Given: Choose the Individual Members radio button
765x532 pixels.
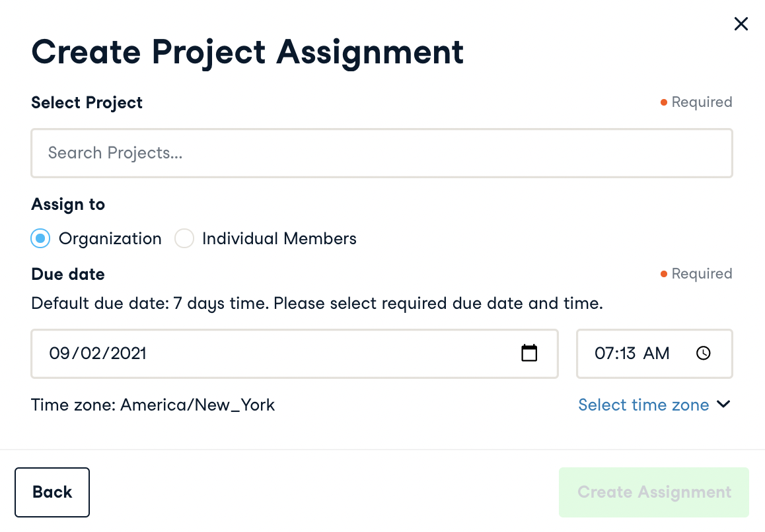Looking at the screenshot, I should (184, 239).
